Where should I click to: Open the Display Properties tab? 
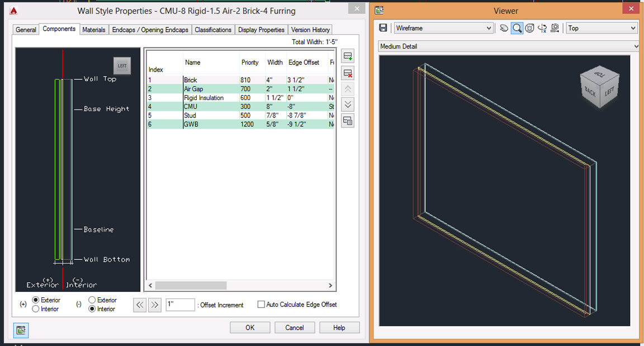(261, 30)
